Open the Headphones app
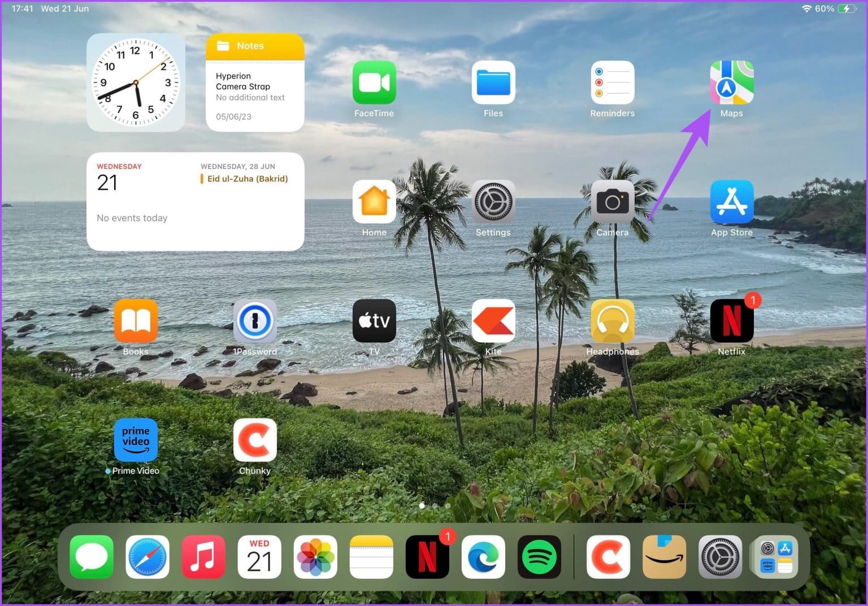 coord(613,321)
